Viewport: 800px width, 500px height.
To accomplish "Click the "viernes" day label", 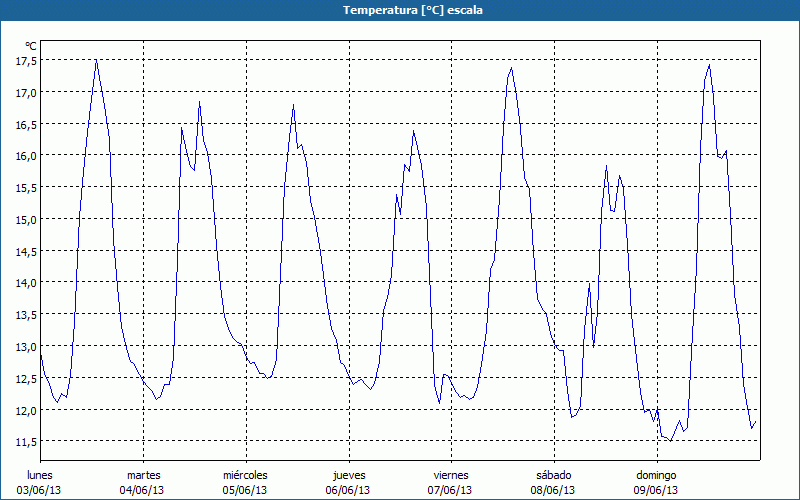I will 451,475.
